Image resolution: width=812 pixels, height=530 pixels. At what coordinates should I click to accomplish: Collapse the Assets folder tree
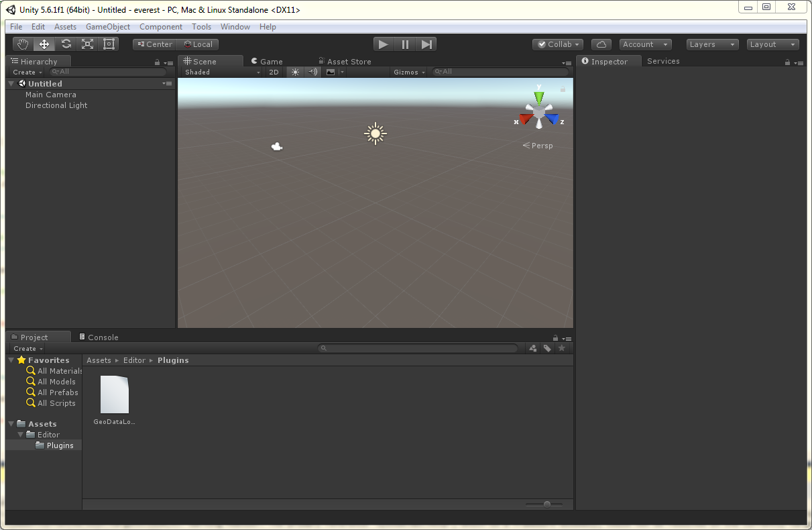(x=11, y=424)
